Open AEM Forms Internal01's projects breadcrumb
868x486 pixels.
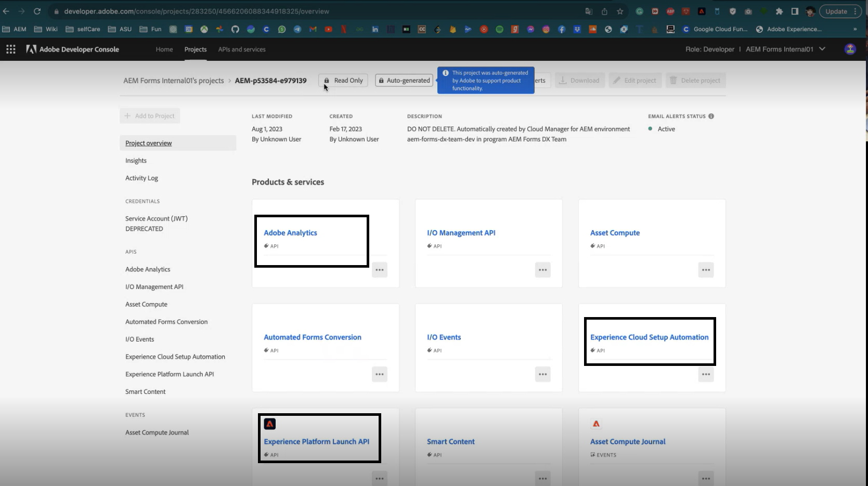click(174, 81)
